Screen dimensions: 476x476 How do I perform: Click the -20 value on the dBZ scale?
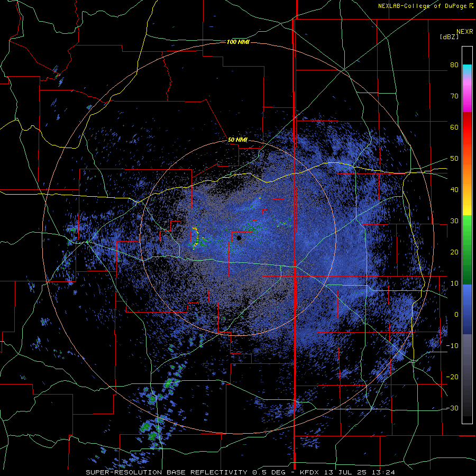pyautogui.click(x=452, y=377)
